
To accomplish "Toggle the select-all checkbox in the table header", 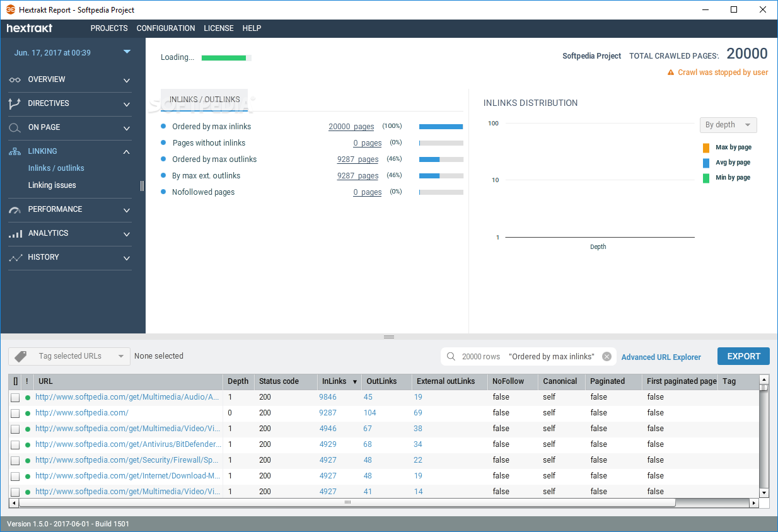I will 15,381.
